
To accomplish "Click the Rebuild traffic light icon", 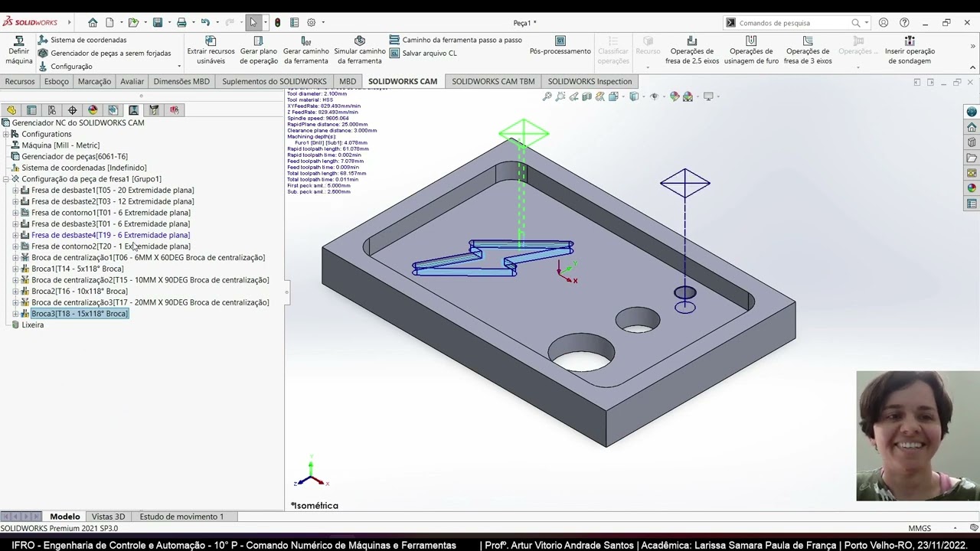I will coord(277,22).
